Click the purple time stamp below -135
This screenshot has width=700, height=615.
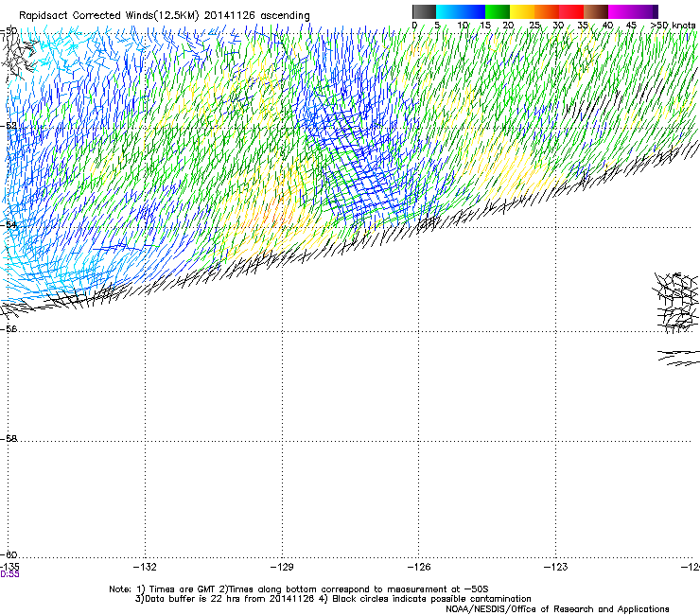pyautogui.click(x=9, y=574)
